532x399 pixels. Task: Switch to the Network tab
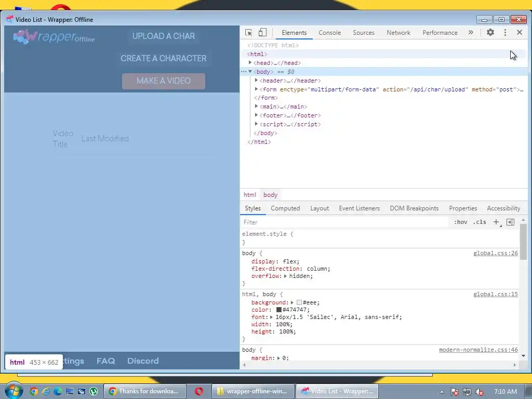point(398,33)
